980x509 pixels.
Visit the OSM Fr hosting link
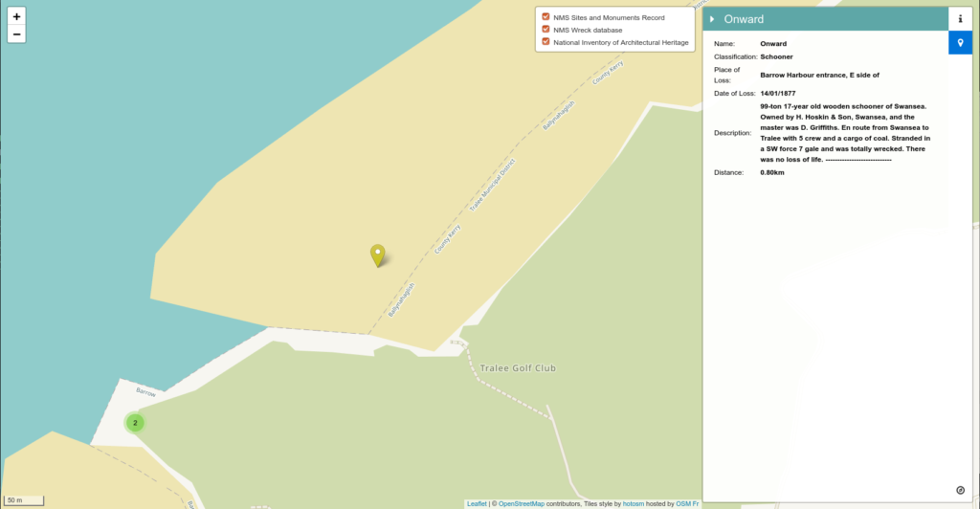[687, 503]
